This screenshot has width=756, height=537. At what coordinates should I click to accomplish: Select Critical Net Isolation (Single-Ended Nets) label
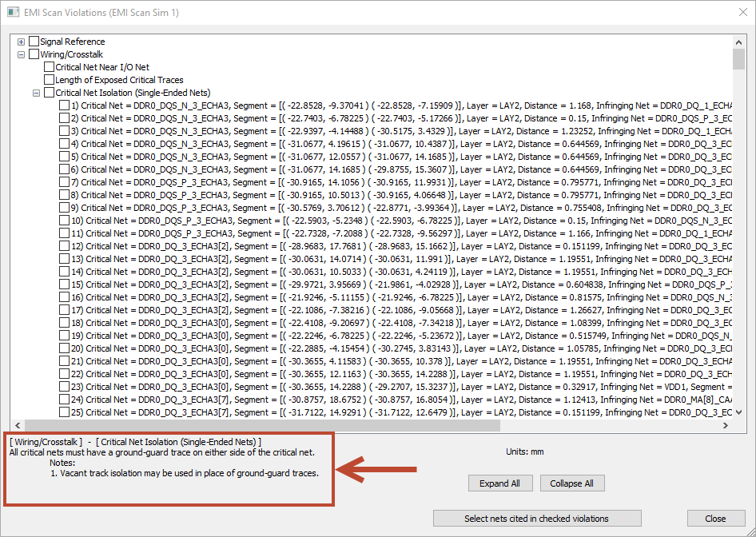(x=133, y=93)
